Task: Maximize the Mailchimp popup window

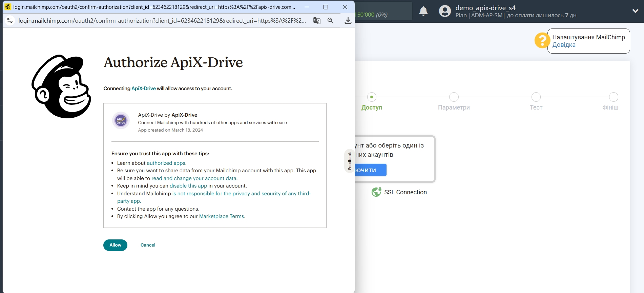Action: coord(326,7)
